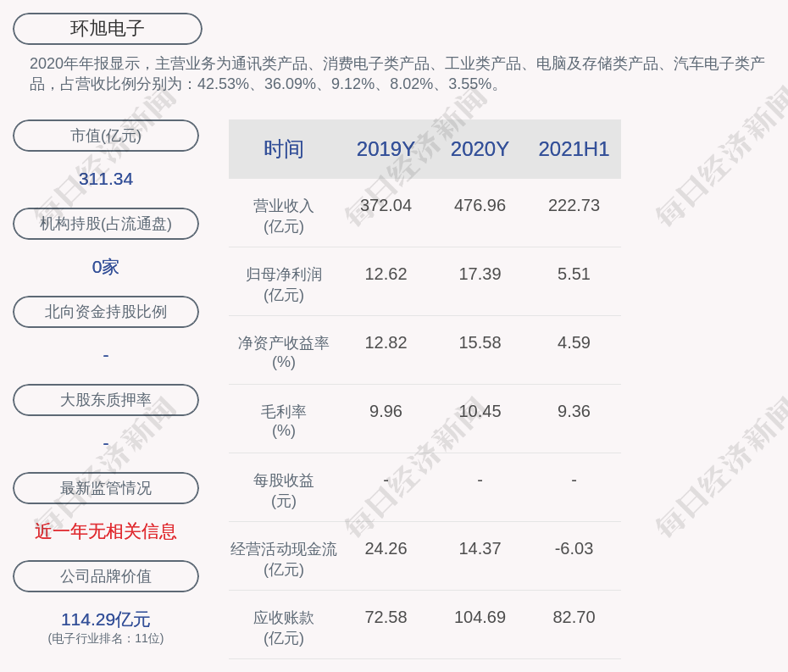Click receivables value 82.70
Viewport: 788px width, 672px height.
coord(574,617)
